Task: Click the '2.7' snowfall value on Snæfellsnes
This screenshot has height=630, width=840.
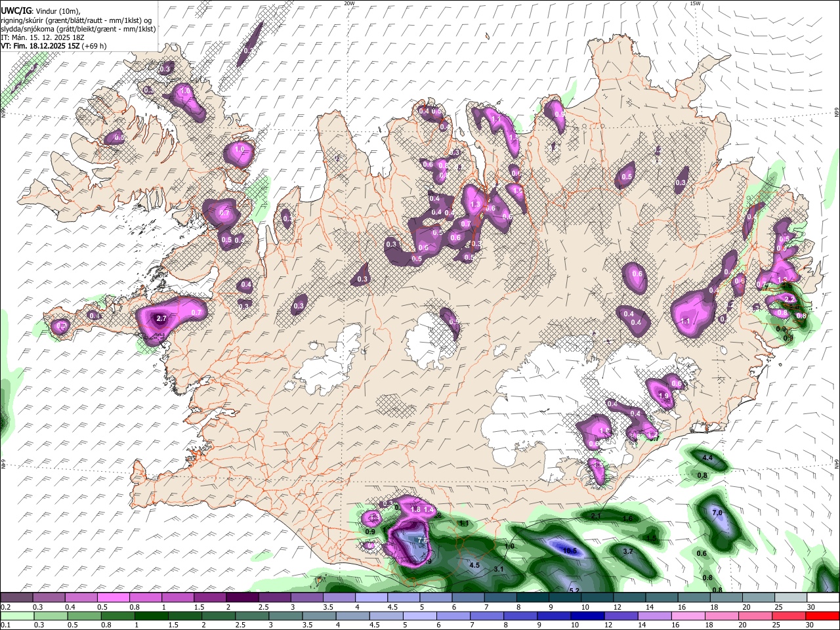Action: (161, 319)
